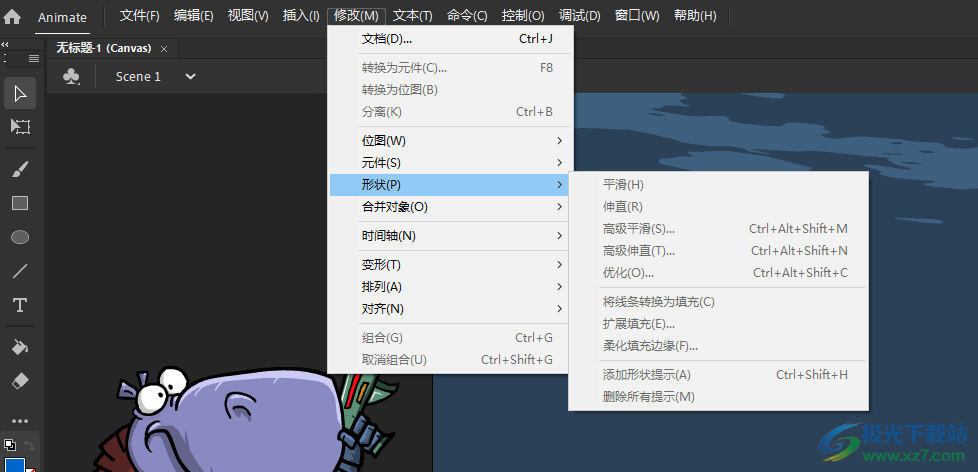
Task: Open 文本(T) menu
Action: pos(413,16)
